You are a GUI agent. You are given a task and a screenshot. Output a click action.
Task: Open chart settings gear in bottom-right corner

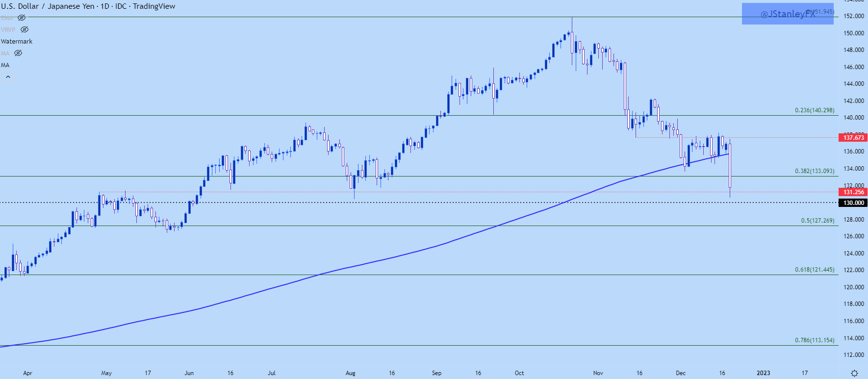(854, 373)
